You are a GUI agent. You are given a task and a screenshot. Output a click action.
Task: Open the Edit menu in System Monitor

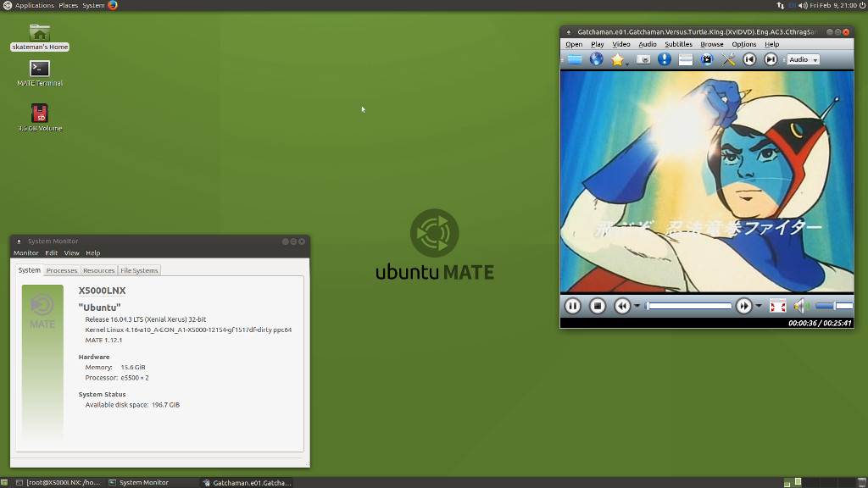tap(52, 252)
